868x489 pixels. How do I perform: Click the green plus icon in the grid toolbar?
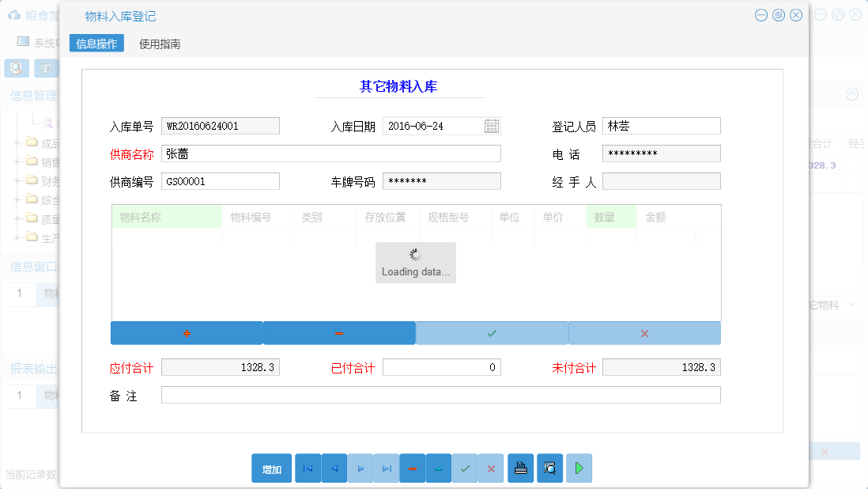point(186,332)
